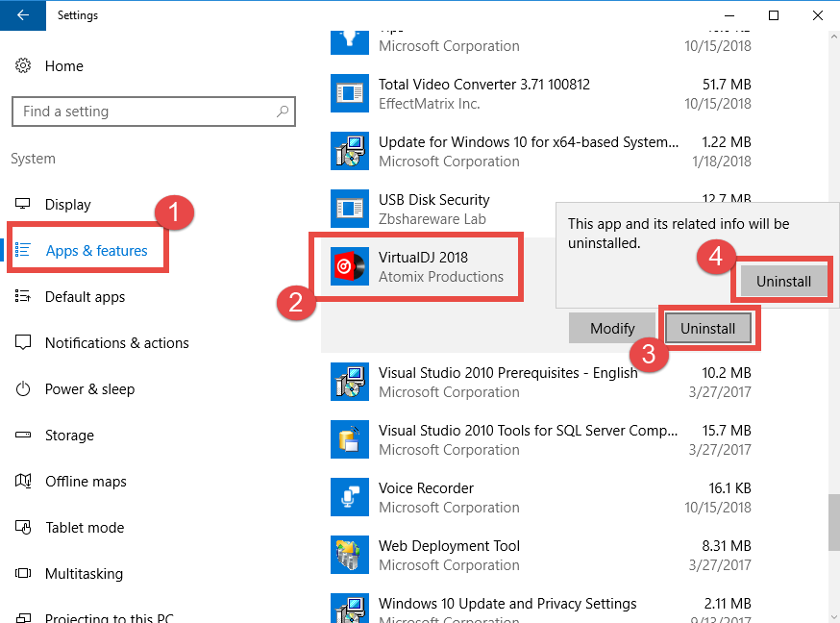Image resolution: width=840 pixels, height=623 pixels.
Task: Open Default apps settings
Action: click(x=85, y=297)
